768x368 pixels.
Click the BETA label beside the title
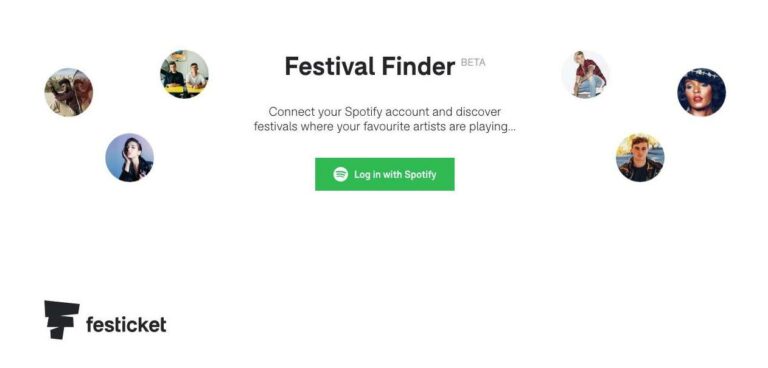tap(473, 63)
